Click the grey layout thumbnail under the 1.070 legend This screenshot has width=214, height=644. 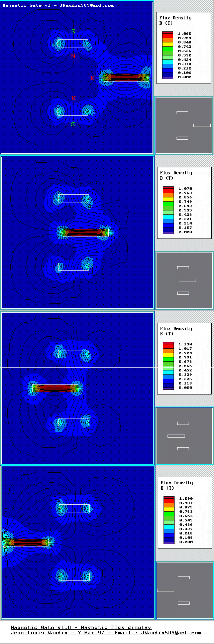185,280
